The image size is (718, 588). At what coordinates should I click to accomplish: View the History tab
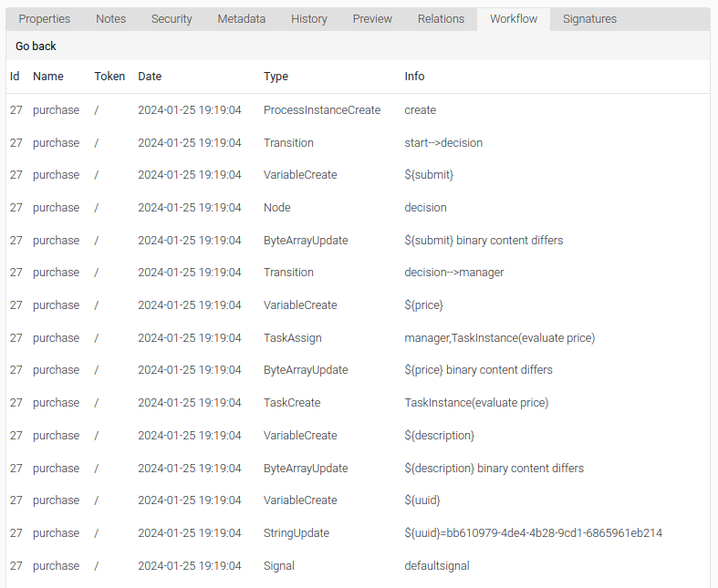[309, 19]
